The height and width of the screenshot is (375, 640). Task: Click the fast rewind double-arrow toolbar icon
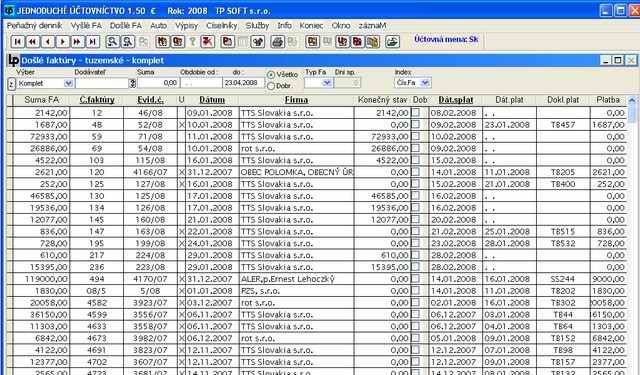[33, 42]
